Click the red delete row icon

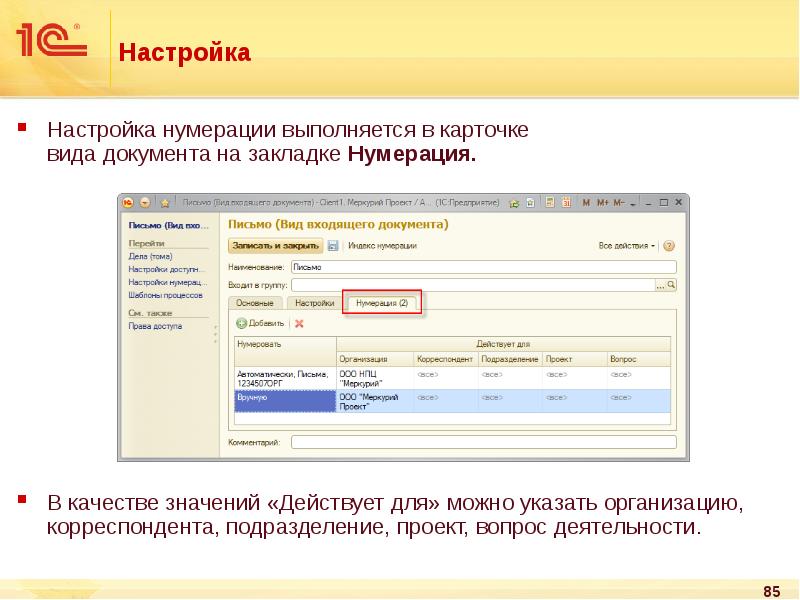299,323
